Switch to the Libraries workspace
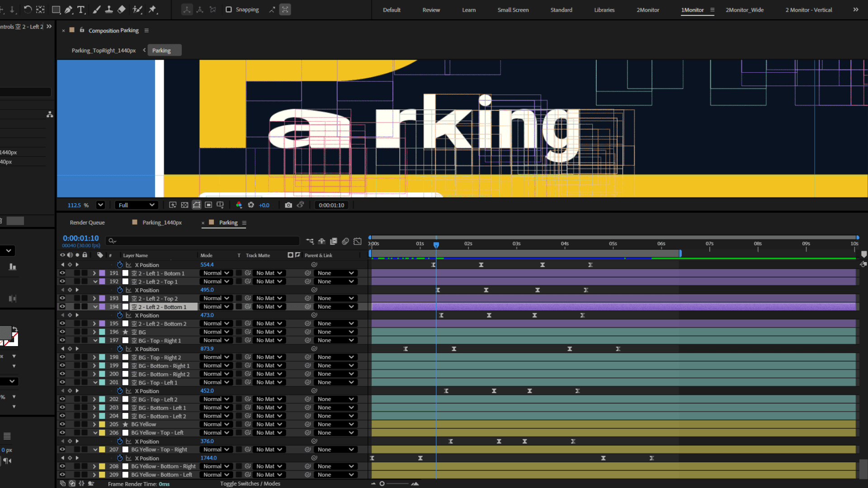Viewport: 868px width, 488px height. tap(604, 10)
